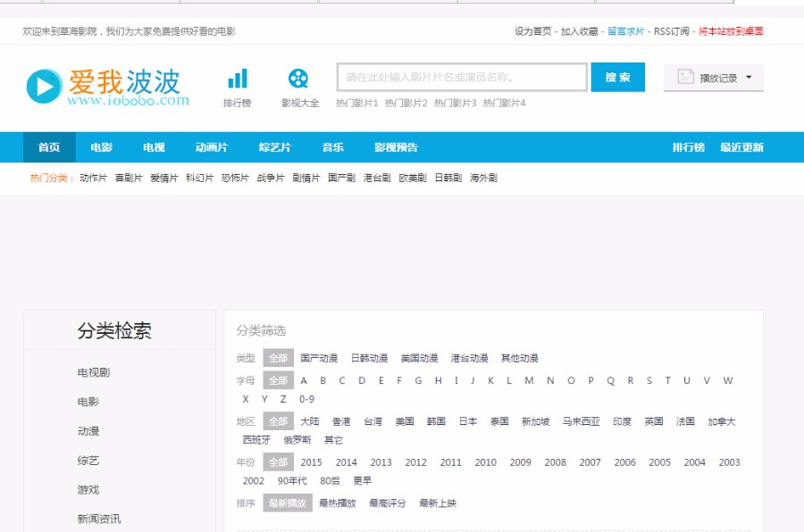
Task: Expand the 播放记录 dropdown arrow
Action: 750,77
